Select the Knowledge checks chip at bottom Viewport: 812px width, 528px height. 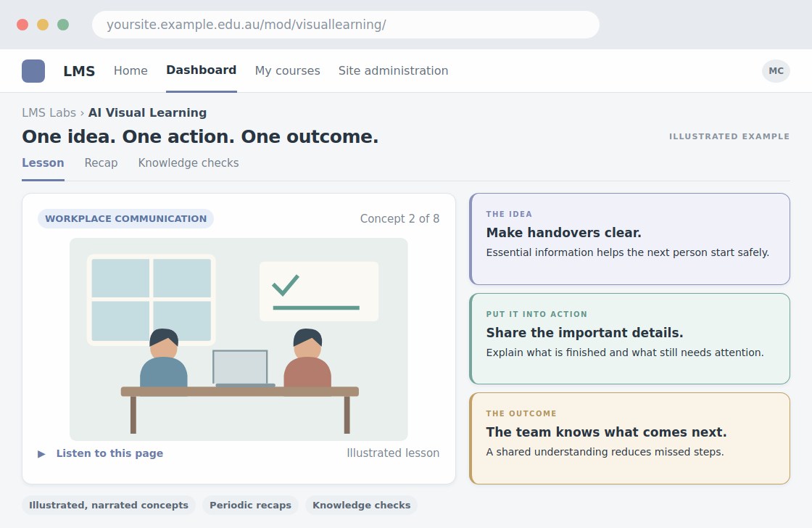click(x=362, y=506)
